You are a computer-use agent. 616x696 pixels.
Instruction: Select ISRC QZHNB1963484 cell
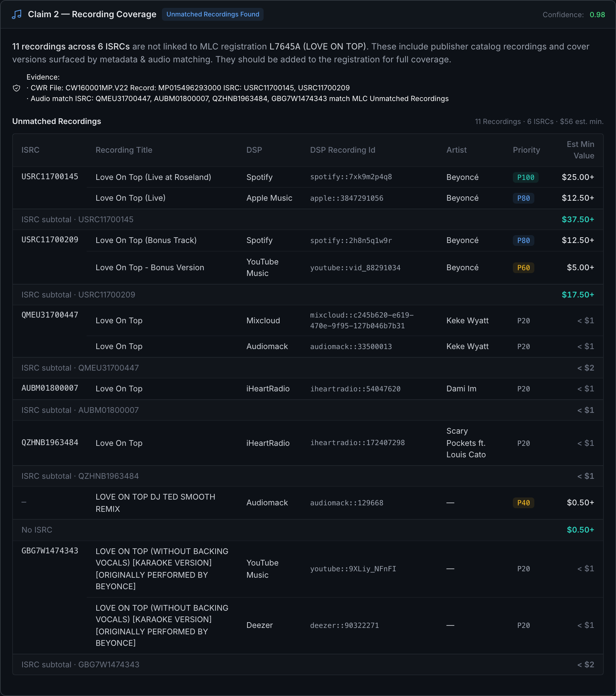[x=50, y=443]
